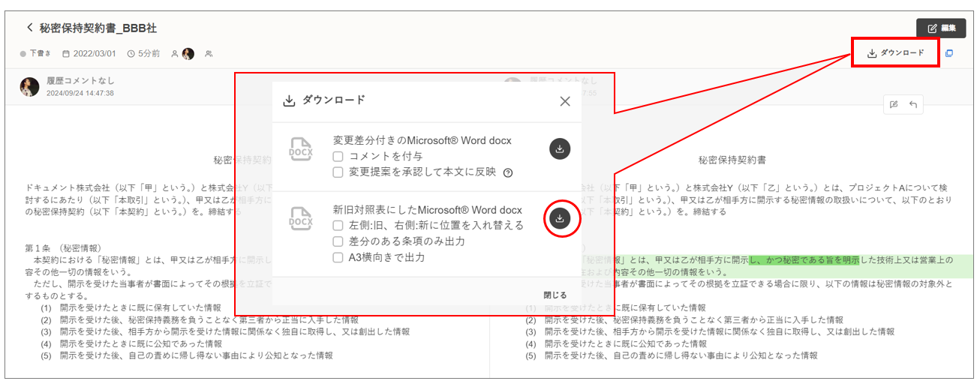
Task: Enable 差分のある条項のみ出力 checkbox
Action: (338, 241)
